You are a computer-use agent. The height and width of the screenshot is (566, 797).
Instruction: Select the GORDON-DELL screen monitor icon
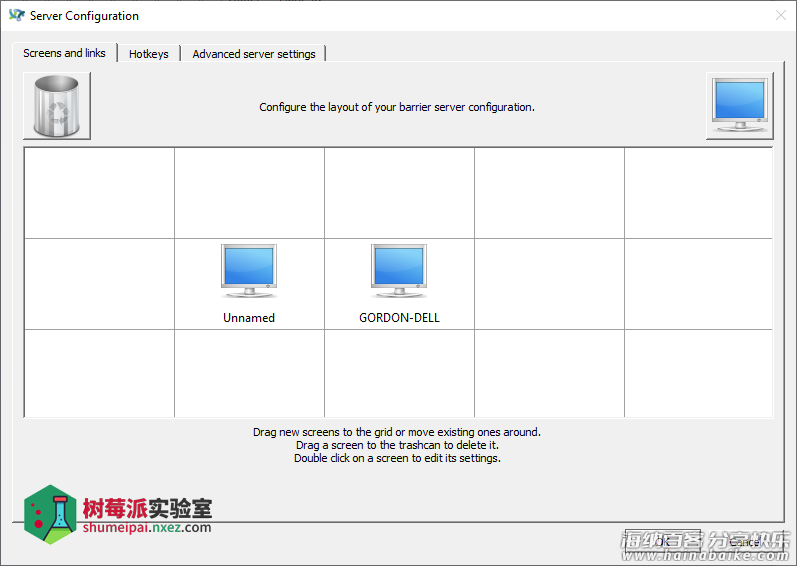tap(399, 271)
